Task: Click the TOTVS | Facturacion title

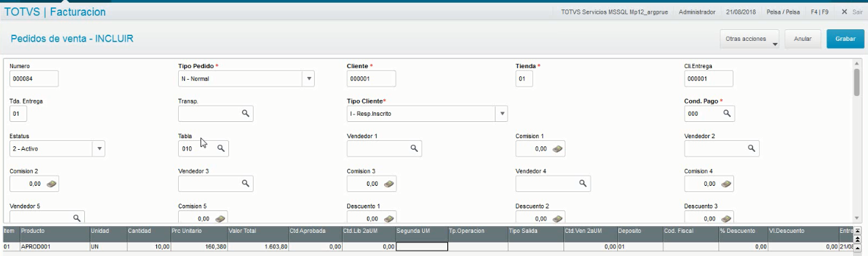Action: tap(55, 12)
